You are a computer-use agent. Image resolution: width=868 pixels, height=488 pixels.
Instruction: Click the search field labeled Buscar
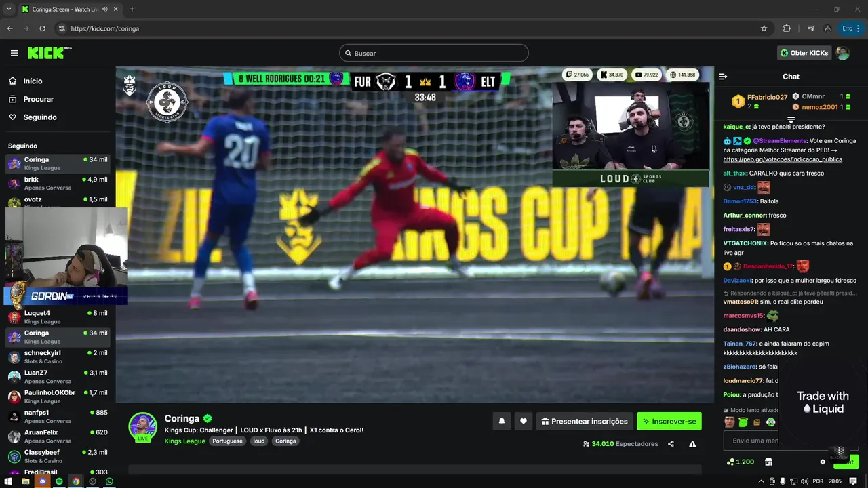tap(434, 53)
